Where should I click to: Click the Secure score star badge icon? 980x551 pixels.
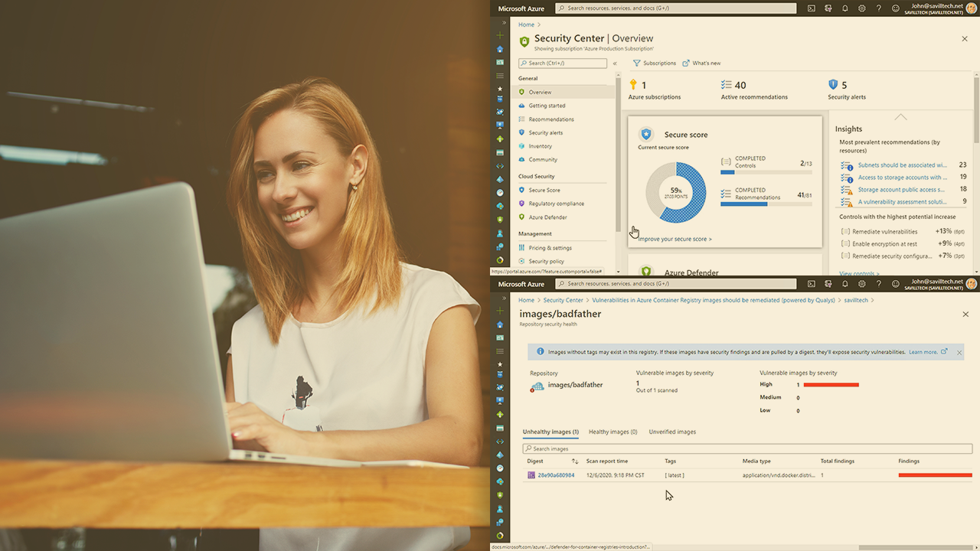[x=646, y=135]
